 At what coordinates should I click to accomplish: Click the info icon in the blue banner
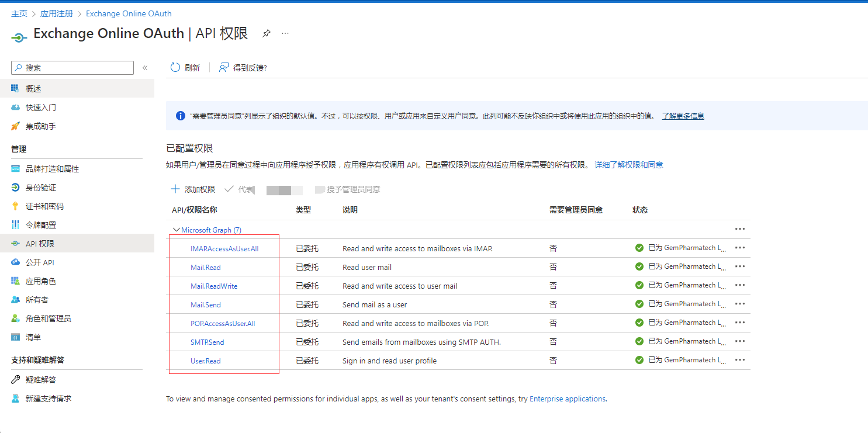coord(181,116)
